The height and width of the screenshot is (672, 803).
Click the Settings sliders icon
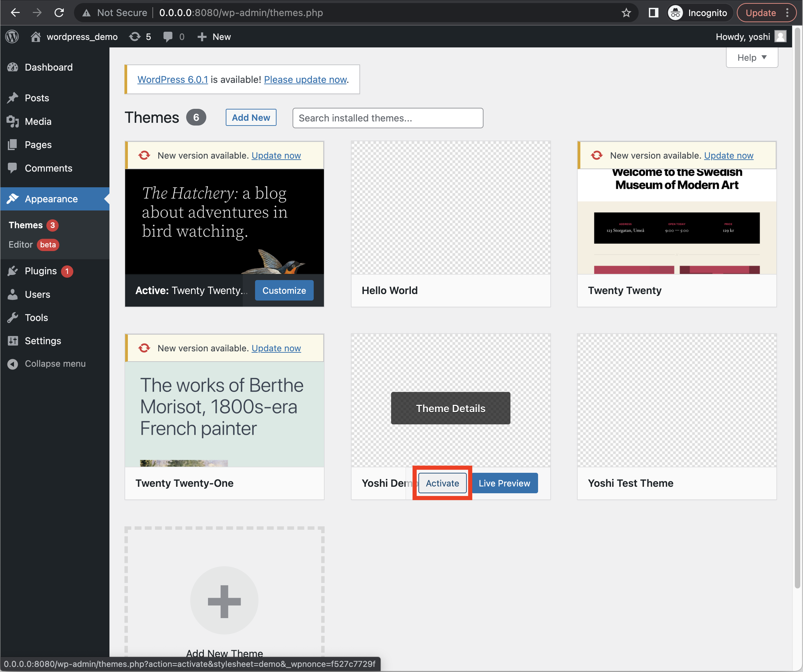(13, 341)
